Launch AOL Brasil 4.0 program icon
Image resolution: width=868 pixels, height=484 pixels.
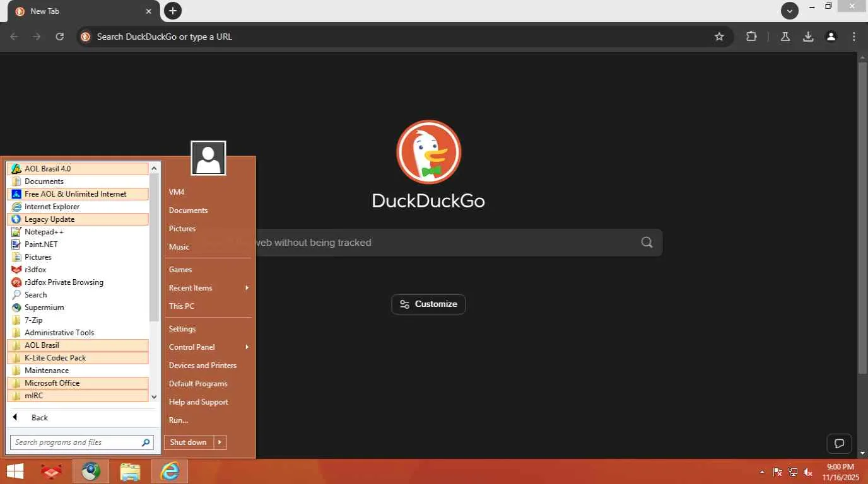[x=78, y=169]
